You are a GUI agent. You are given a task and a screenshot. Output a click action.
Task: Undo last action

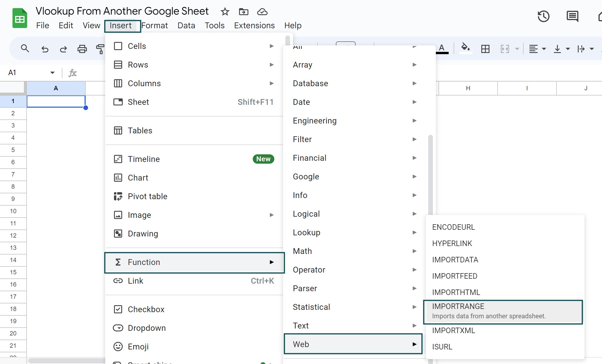(45, 49)
